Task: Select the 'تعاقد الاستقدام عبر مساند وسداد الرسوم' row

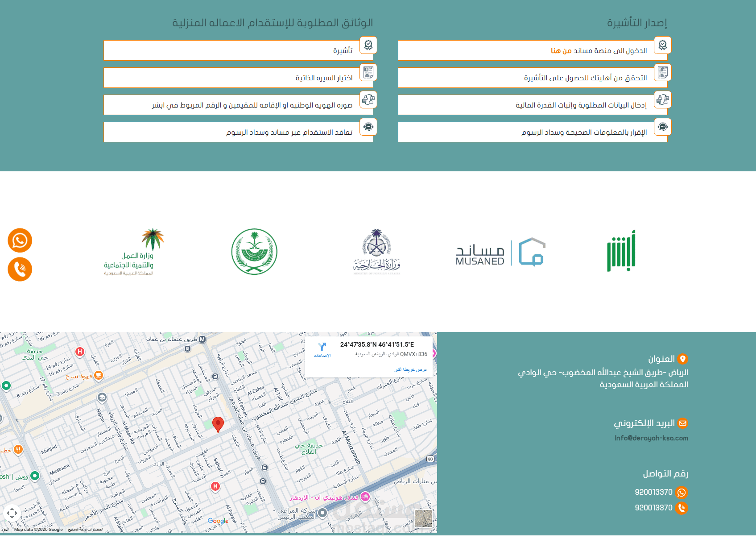Action: pyautogui.click(x=238, y=132)
